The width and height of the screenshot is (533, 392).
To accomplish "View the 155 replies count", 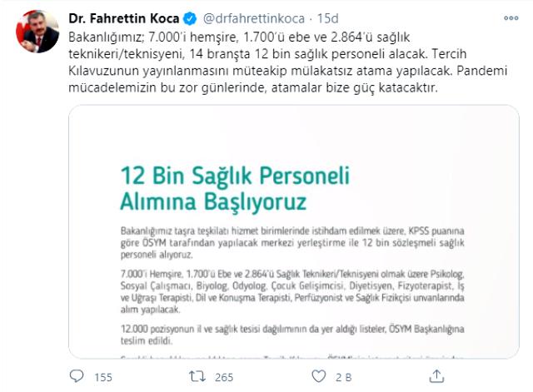I will pyautogui.click(x=103, y=377).
